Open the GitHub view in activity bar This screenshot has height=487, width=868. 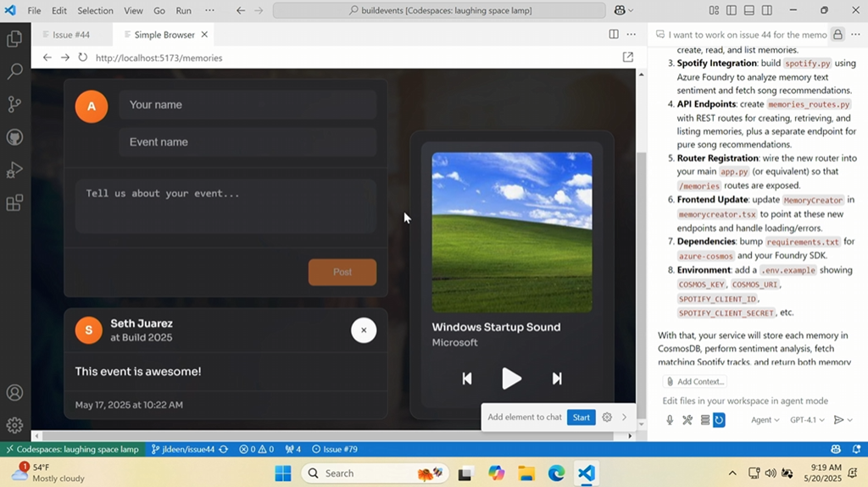pyautogui.click(x=14, y=137)
